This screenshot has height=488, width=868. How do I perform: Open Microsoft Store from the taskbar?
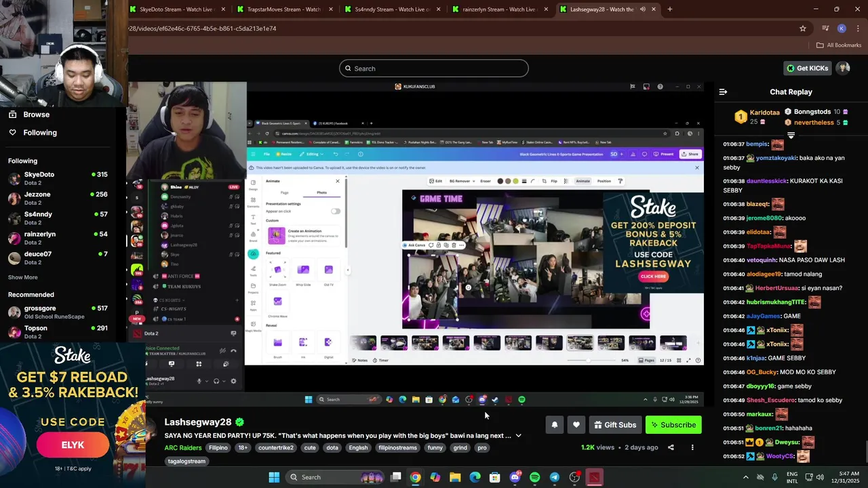pyautogui.click(x=495, y=477)
